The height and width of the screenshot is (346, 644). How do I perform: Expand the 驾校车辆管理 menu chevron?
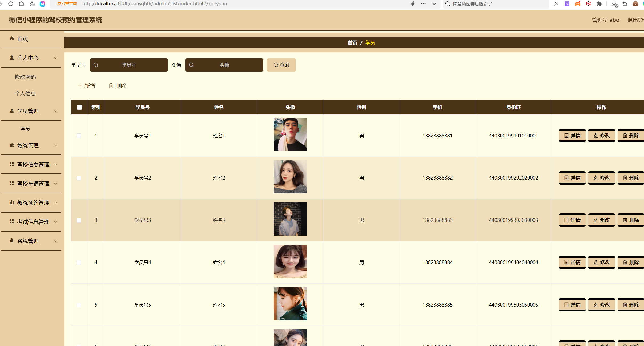point(56,184)
